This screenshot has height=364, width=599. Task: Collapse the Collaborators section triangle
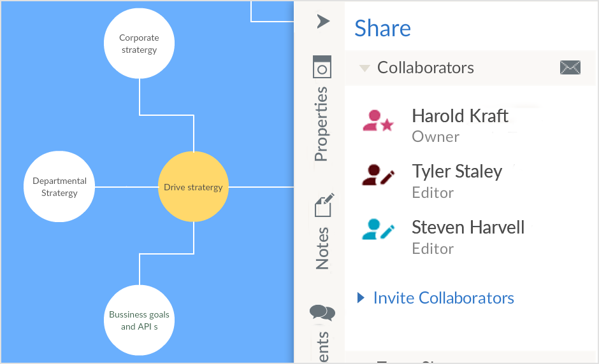pyautogui.click(x=364, y=68)
